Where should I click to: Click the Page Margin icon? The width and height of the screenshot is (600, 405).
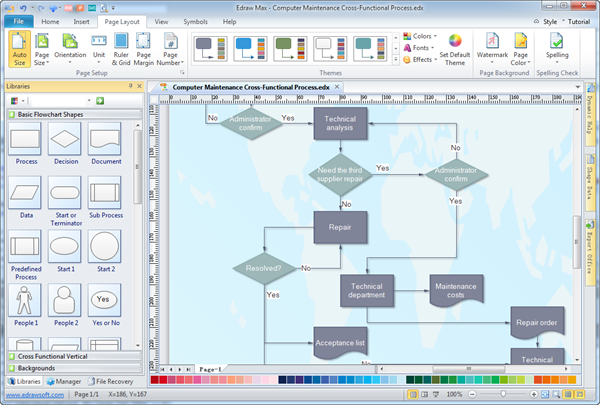coord(144,49)
